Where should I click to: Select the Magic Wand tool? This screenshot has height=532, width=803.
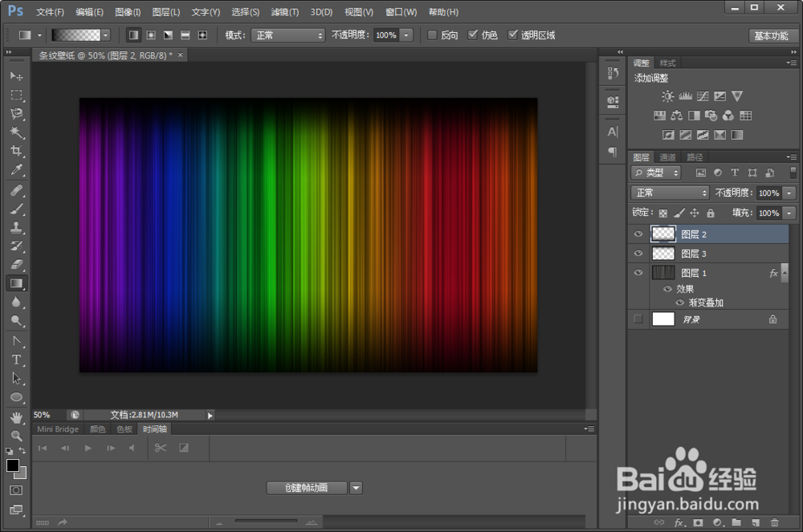[x=16, y=132]
